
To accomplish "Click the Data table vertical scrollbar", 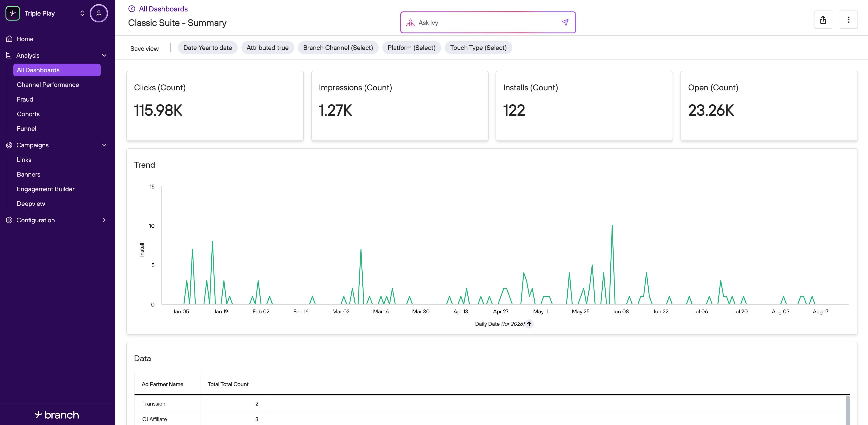I will tap(848, 410).
